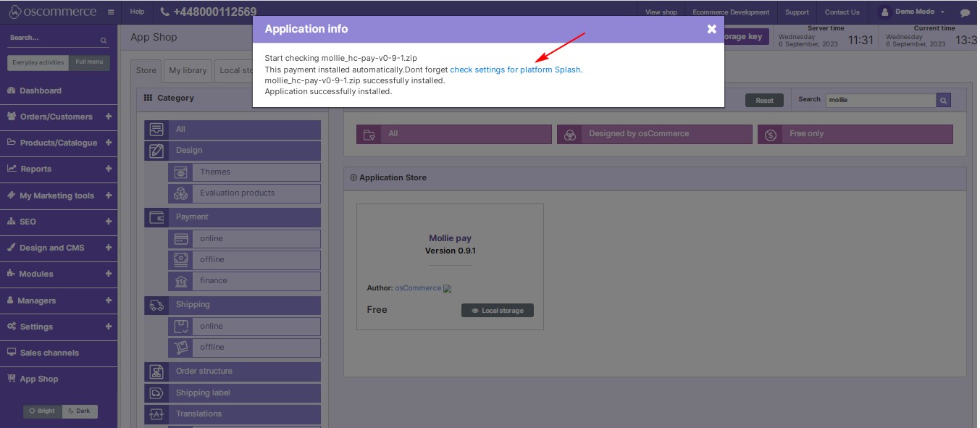The height and width of the screenshot is (428, 980).
Task: Toggle the All filter tile above Application Store
Action: pos(454,134)
